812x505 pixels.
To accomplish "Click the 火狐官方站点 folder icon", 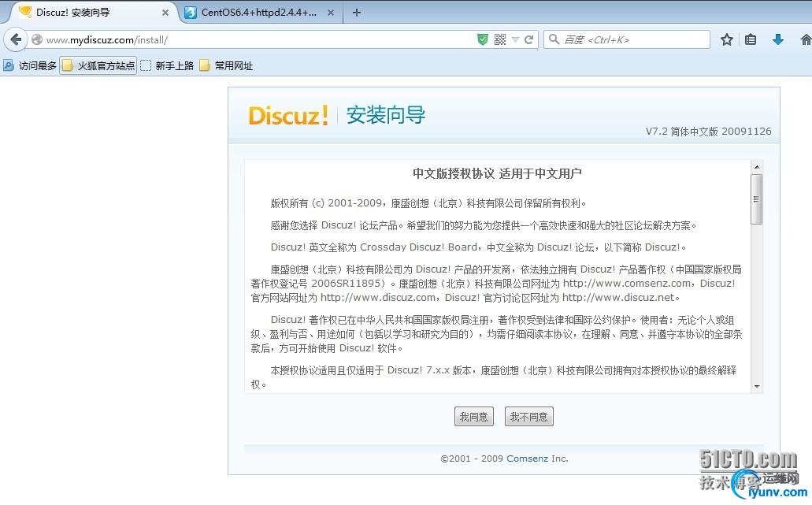I will (x=68, y=65).
